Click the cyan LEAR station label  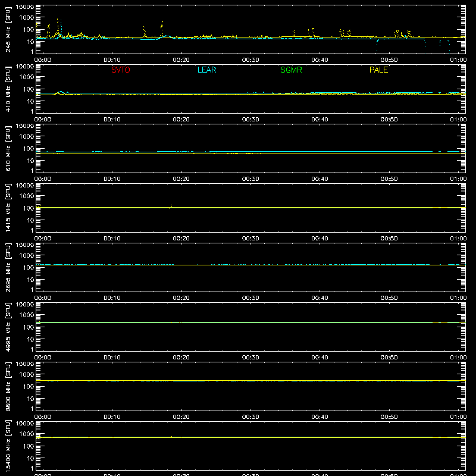tap(206, 70)
